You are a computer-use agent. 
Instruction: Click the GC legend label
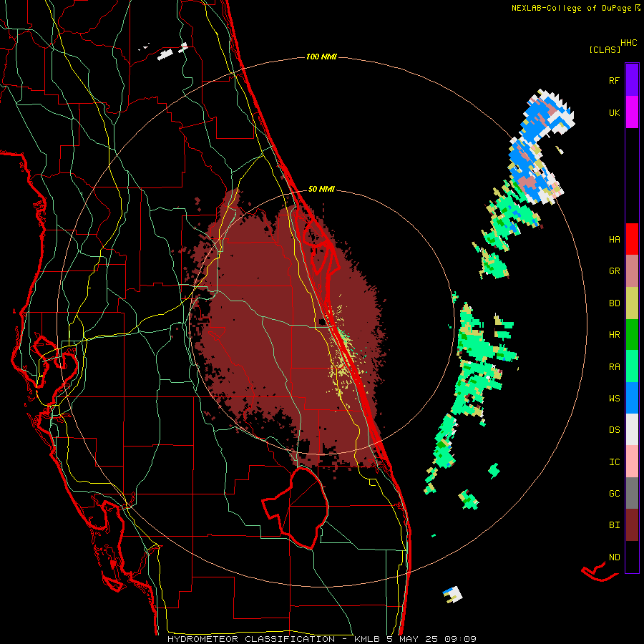[x=614, y=494]
